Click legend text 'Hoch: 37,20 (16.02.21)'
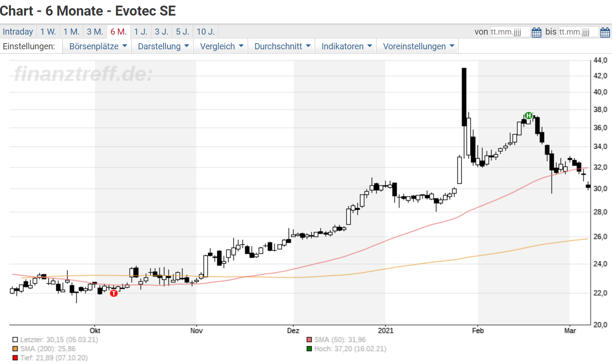This screenshot has height=364, width=612. 351,349
